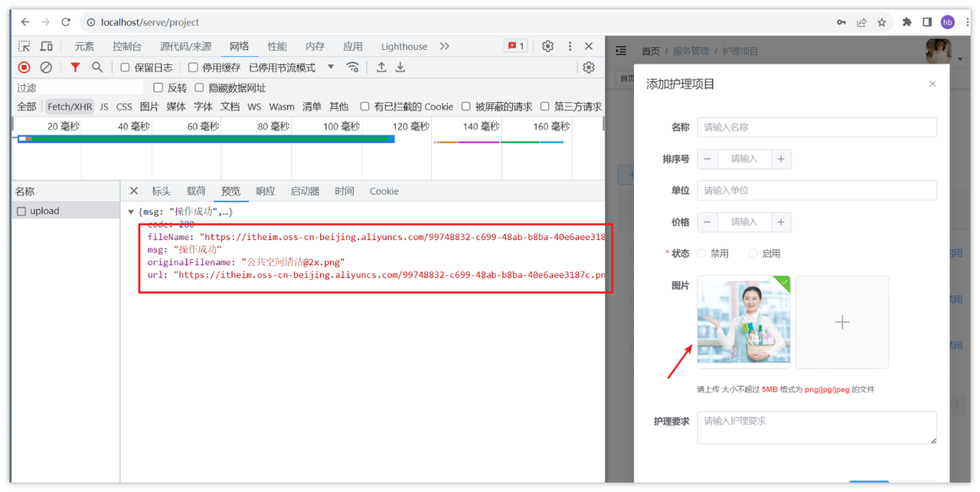Select the inspect element picker icon
Viewport: 980px width, 492px height.
[x=24, y=46]
